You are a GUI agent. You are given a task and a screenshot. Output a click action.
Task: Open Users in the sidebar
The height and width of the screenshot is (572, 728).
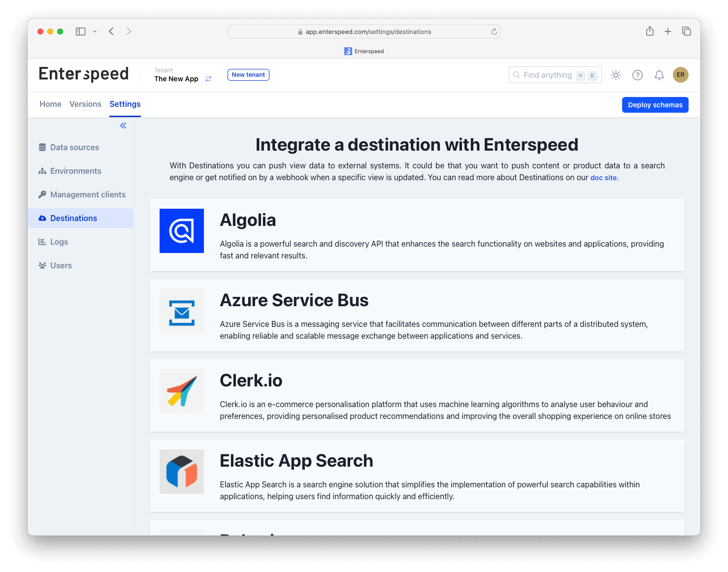[x=81, y=265]
